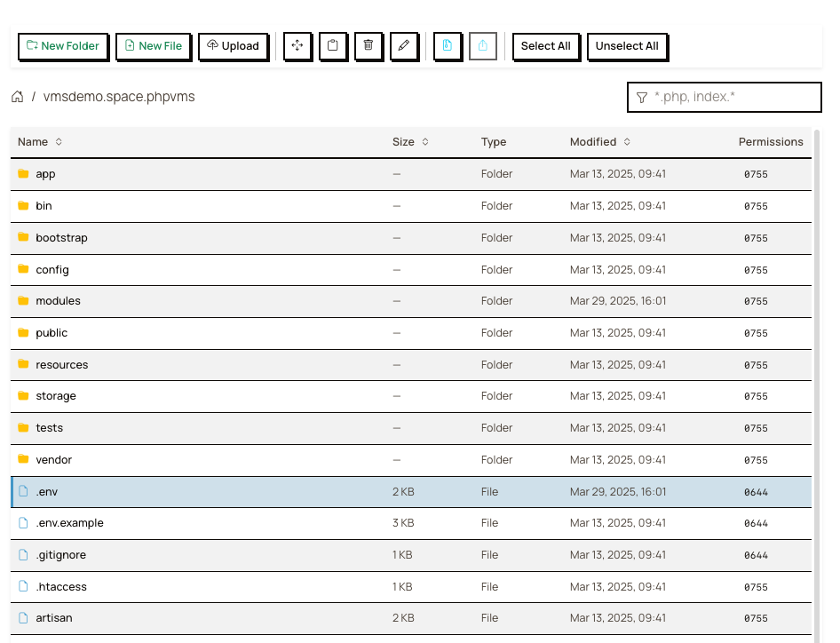Click the Permissions column header
This screenshot has height=643, width=840.
click(x=771, y=141)
